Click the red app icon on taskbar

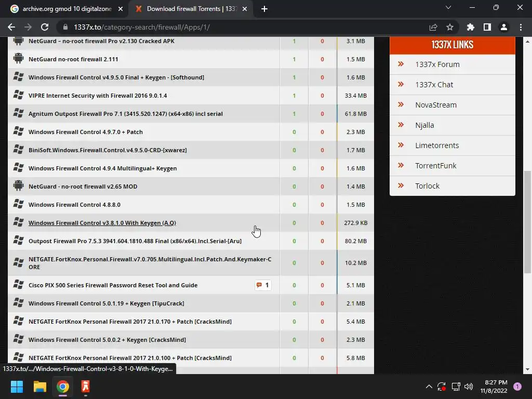click(86, 387)
